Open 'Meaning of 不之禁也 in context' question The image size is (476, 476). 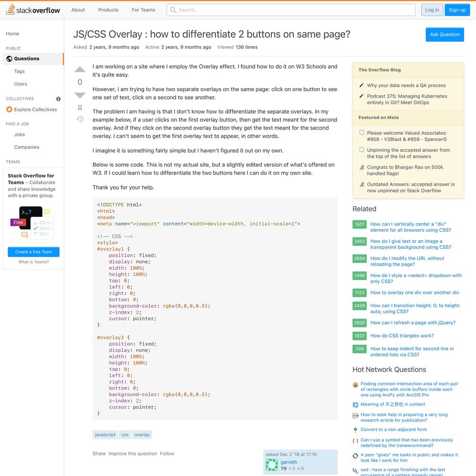click(393, 404)
